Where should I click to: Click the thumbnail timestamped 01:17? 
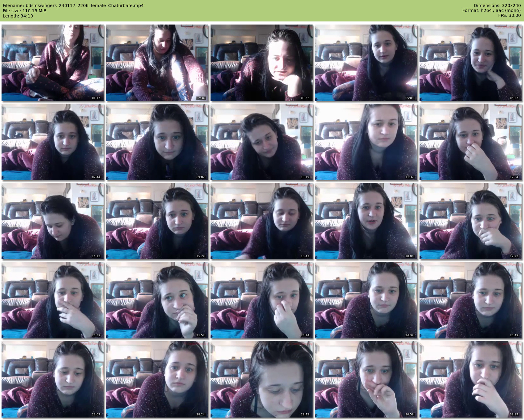click(x=53, y=63)
